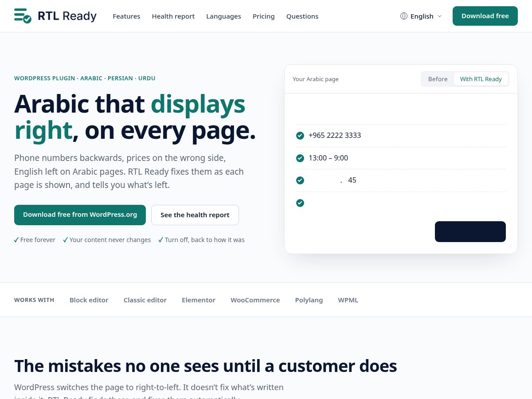Viewport: 532px width, 399px height.
Task: Click the check icon in the row ending in 45
Action: point(300,180)
